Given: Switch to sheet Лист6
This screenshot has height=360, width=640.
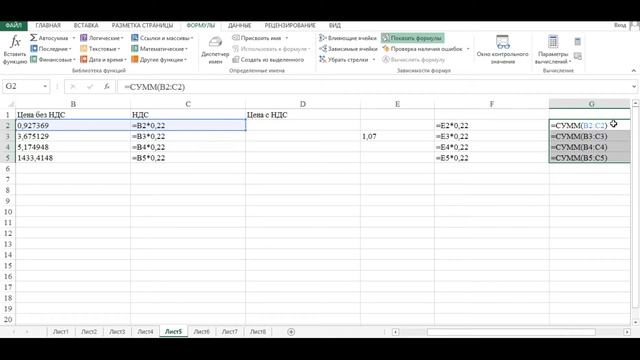Looking at the screenshot, I should pos(202,332).
